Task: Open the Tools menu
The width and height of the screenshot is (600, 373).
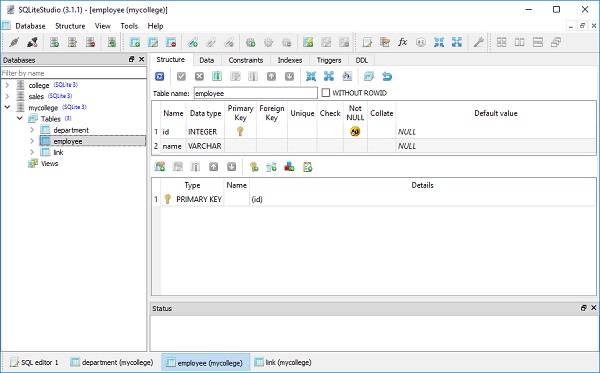Action: (x=129, y=26)
